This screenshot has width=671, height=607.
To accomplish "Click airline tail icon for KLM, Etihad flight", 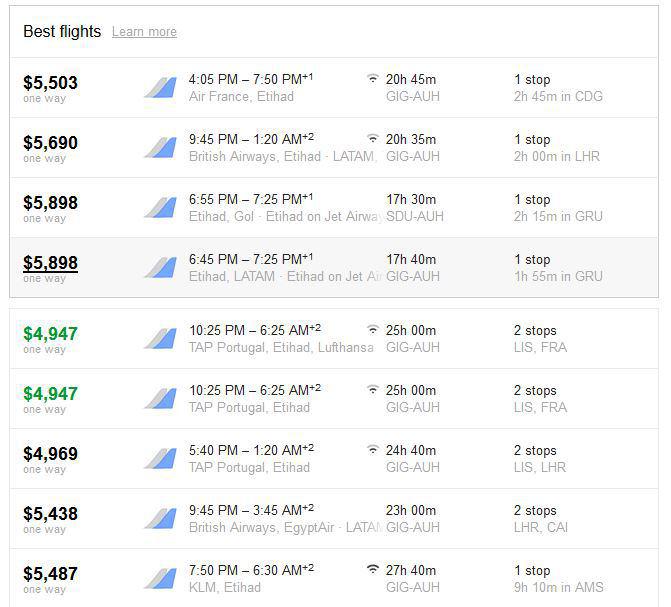I will [160, 579].
